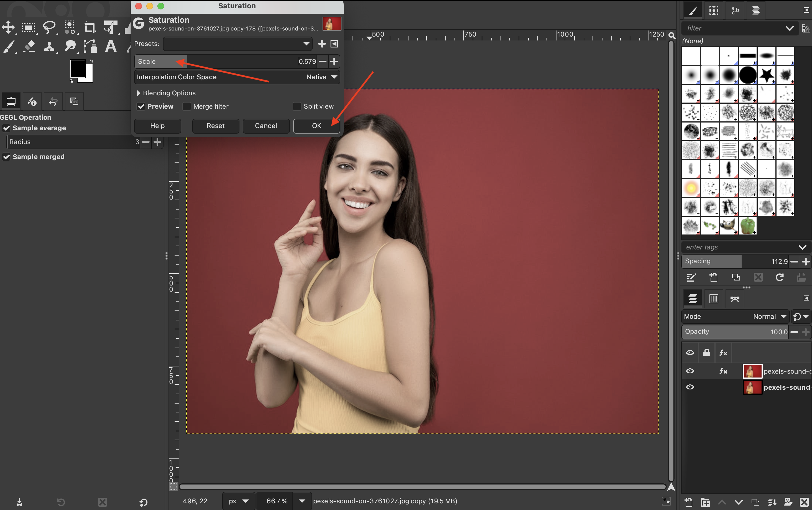This screenshot has height=510, width=812.
Task: Enable the Split view checkbox
Action: click(297, 107)
